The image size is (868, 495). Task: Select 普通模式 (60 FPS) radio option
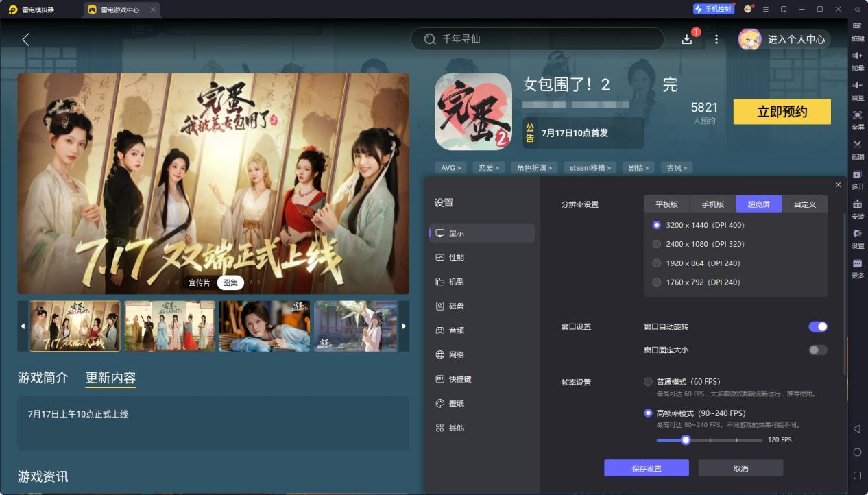click(x=648, y=381)
